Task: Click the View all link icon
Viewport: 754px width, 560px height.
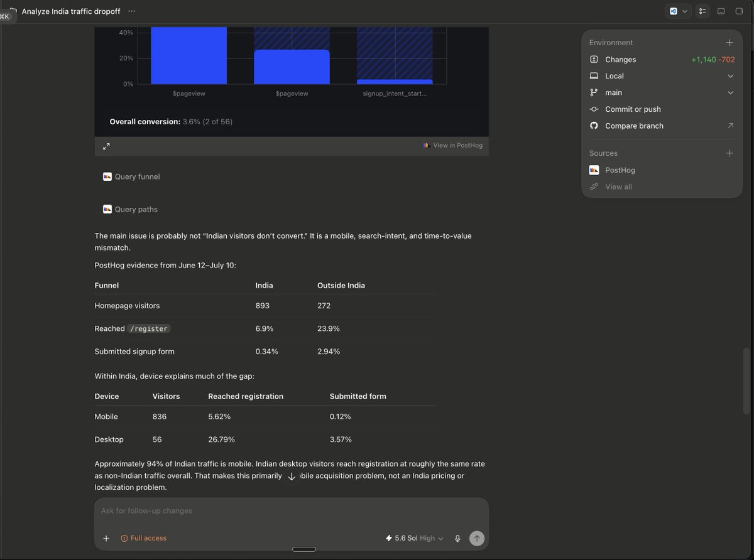Action: point(594,186)
